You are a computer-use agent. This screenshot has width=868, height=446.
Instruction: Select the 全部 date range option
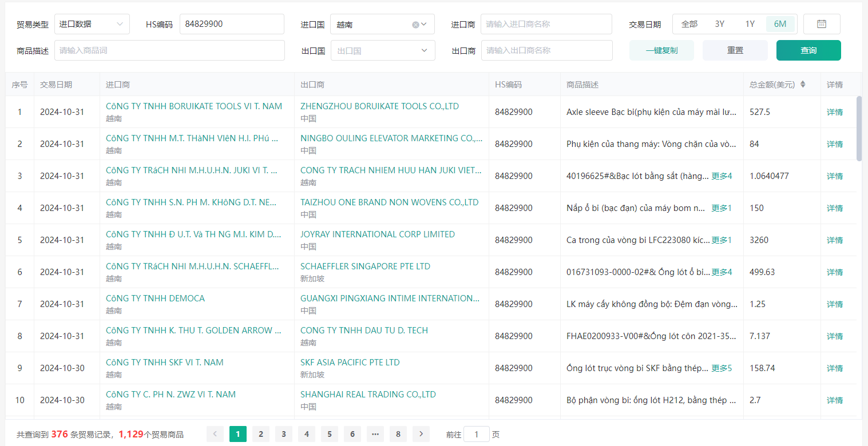[689, 24]
